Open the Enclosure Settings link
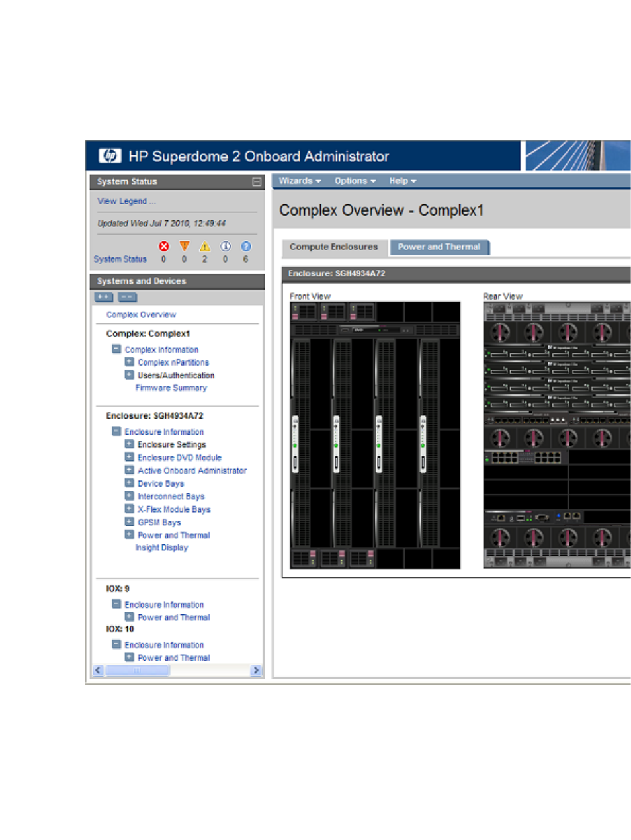This screenshot has width=631, height=840. pos(171,445)
